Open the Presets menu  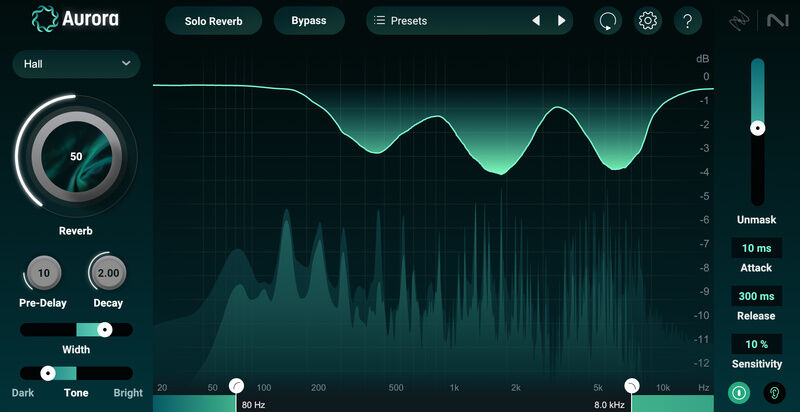pos(469,21)
